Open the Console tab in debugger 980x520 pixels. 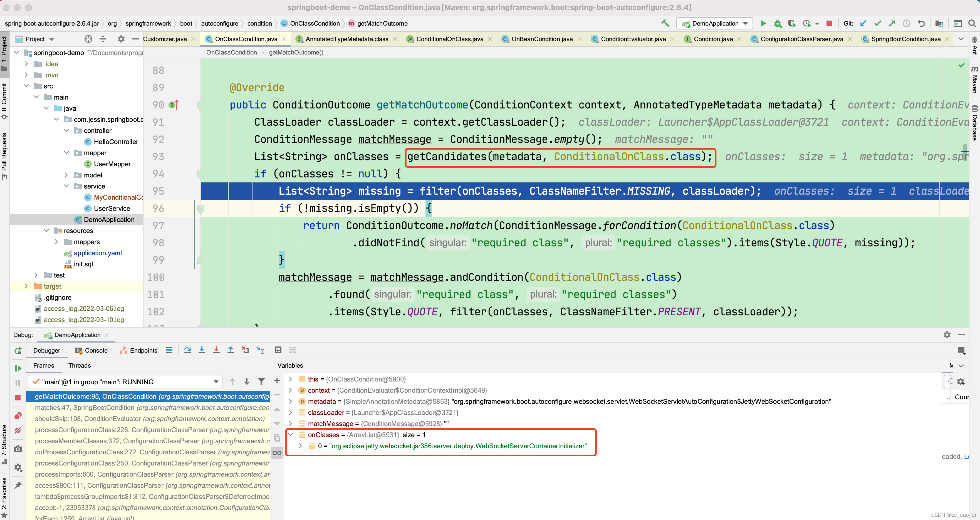(91, 350)
